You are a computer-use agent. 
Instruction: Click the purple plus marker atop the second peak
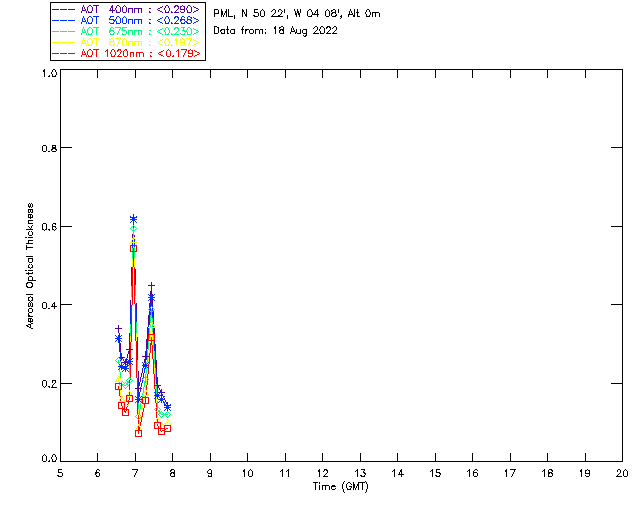pyautogui.click(x=151, y=285)
